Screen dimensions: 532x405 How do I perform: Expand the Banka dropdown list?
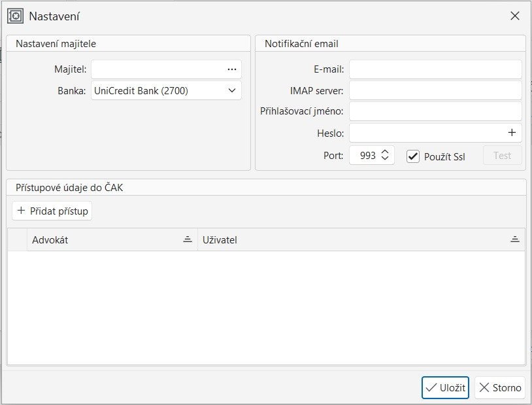(232, 91)
